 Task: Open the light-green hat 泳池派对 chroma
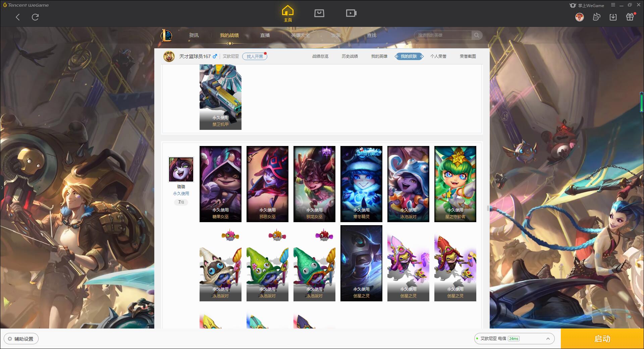pyautogui.click(x=267, y=263)
